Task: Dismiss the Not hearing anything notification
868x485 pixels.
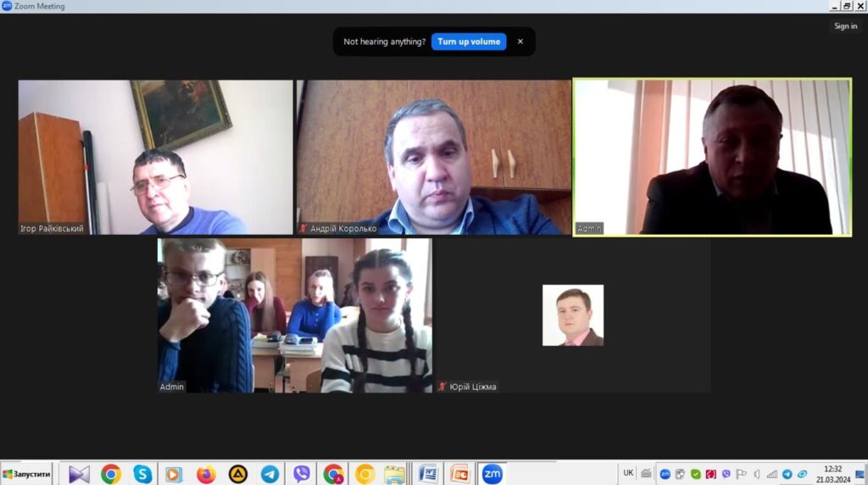Action: pyautogui.click(x=520, y=42)
